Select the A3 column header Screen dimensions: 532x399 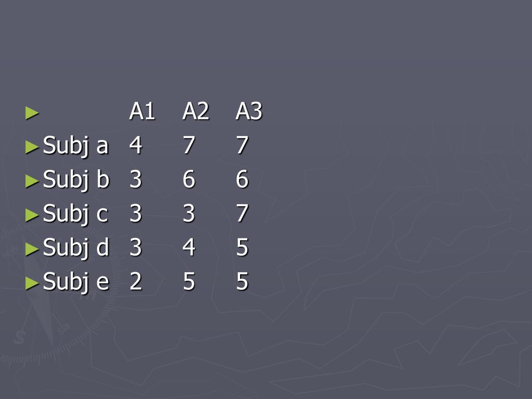(249, 112)
